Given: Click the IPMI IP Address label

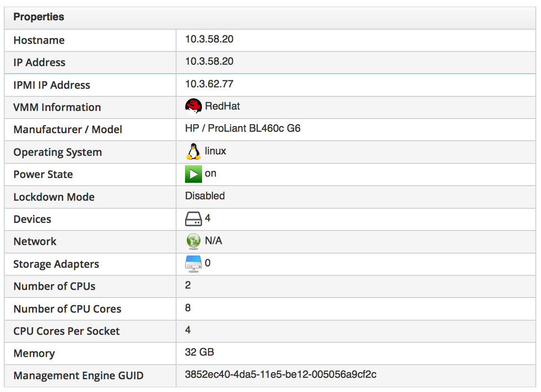Looking at the screenshot, I should [52, 85].
